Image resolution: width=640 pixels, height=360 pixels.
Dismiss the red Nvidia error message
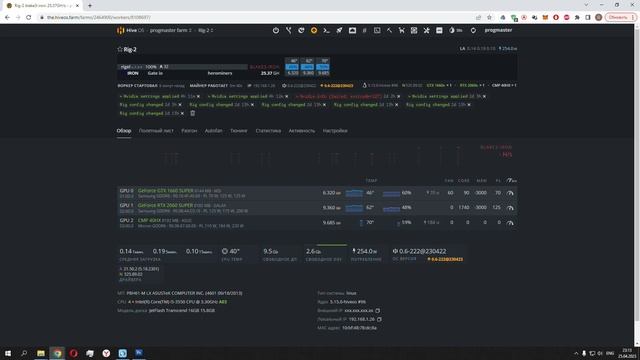coord(399,96)
